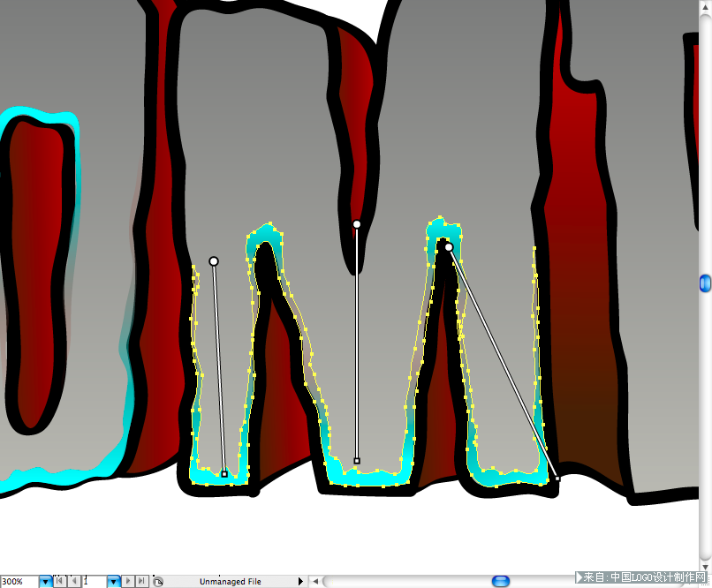Screen dimensions: 712x588
Task: Click the vertical scrollbar down arrow
Action: (x=706, y=568)
